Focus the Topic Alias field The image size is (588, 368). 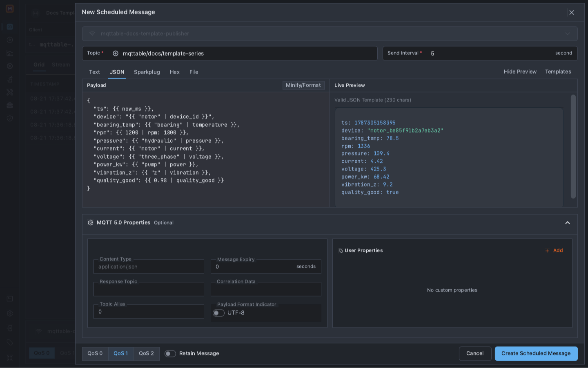149,312
